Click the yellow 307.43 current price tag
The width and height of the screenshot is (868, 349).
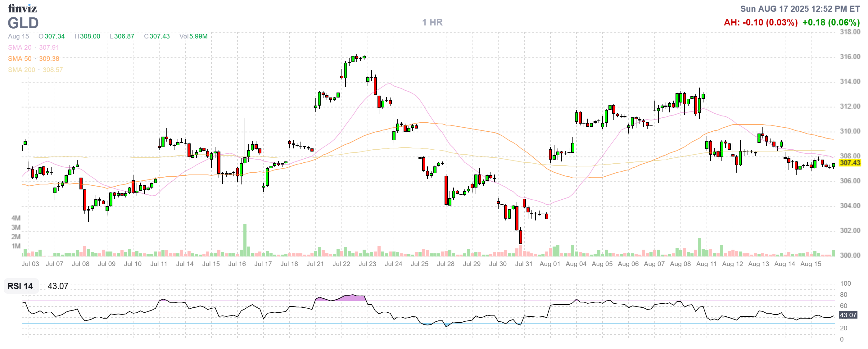849,163
